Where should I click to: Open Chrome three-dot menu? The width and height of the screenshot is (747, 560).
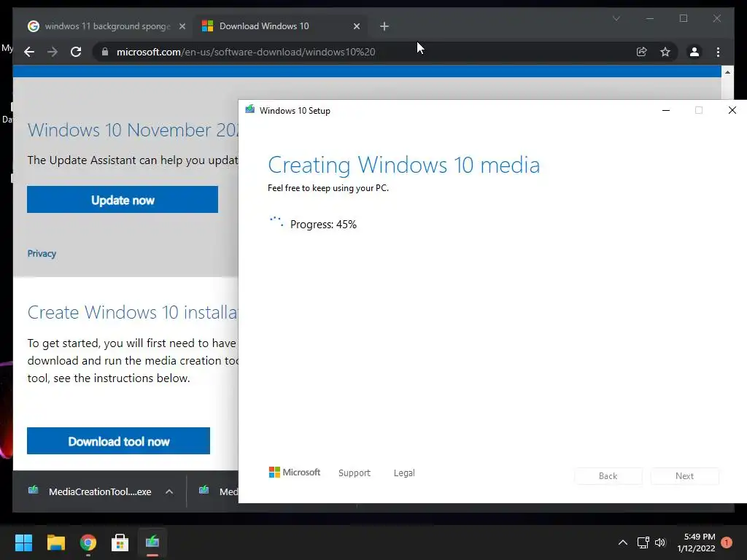pos(718,52)
